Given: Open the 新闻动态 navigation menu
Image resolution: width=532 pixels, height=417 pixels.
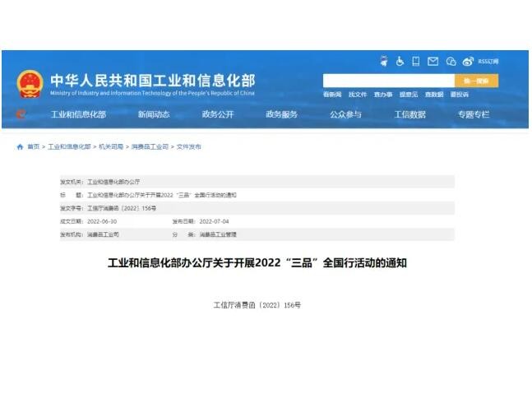Looking at the screenshot, I should tap(154, 114).
